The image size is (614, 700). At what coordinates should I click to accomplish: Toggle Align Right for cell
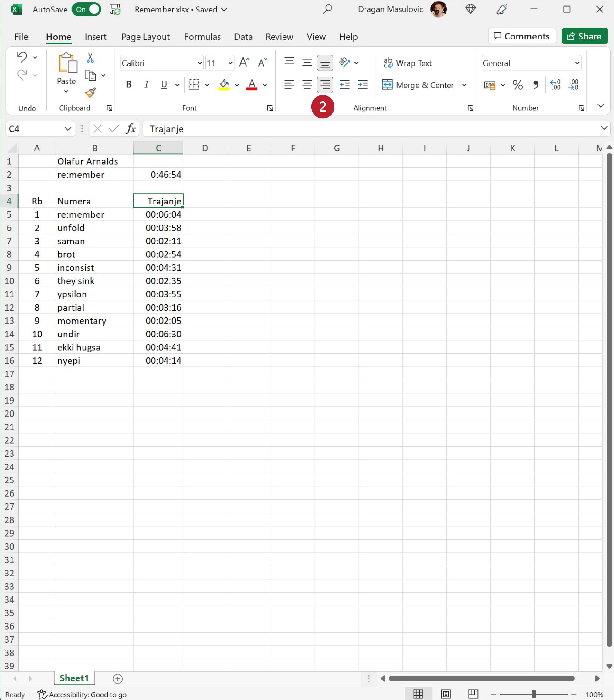[325, 85]
